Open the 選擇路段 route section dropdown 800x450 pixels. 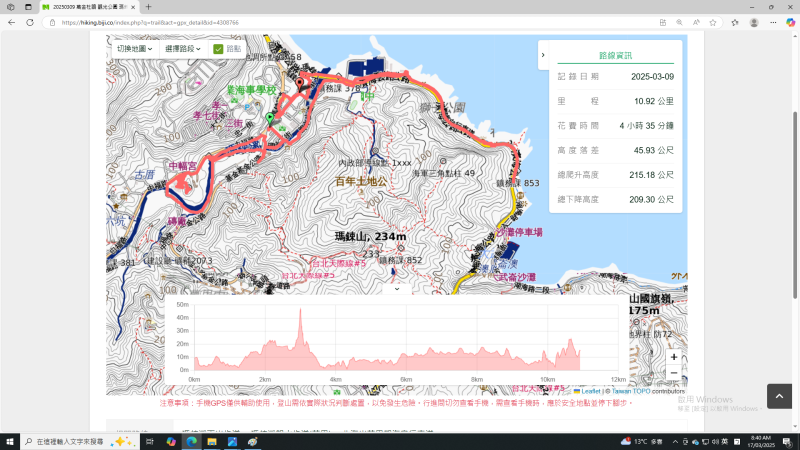click(x=183, y=48)
